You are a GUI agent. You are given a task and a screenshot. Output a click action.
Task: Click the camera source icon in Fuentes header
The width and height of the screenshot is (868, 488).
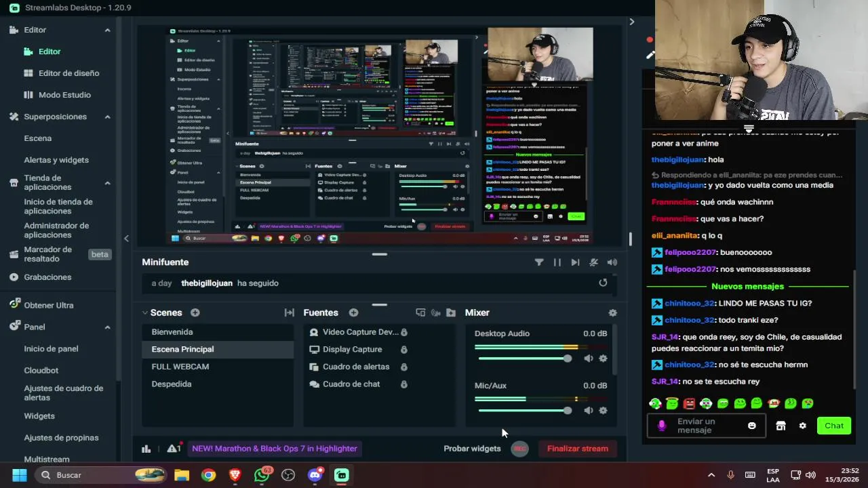click(436, 312)
